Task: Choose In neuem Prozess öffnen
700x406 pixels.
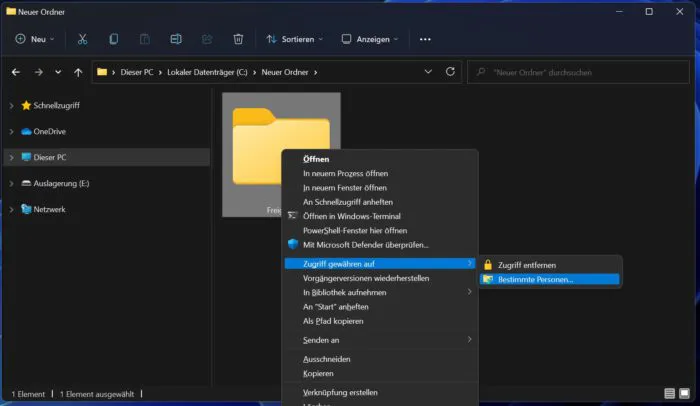Action: tap(380, 173)
